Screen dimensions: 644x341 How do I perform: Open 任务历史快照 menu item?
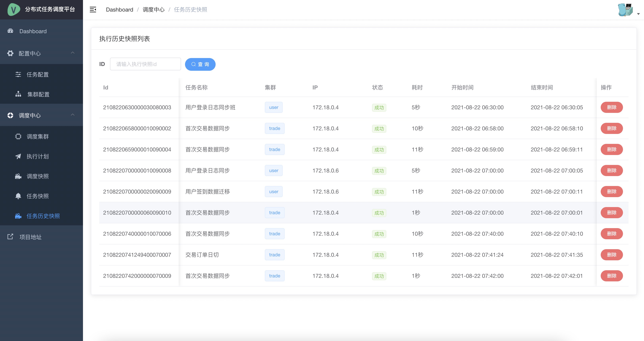pyautogui.click(x=43, y=216)
